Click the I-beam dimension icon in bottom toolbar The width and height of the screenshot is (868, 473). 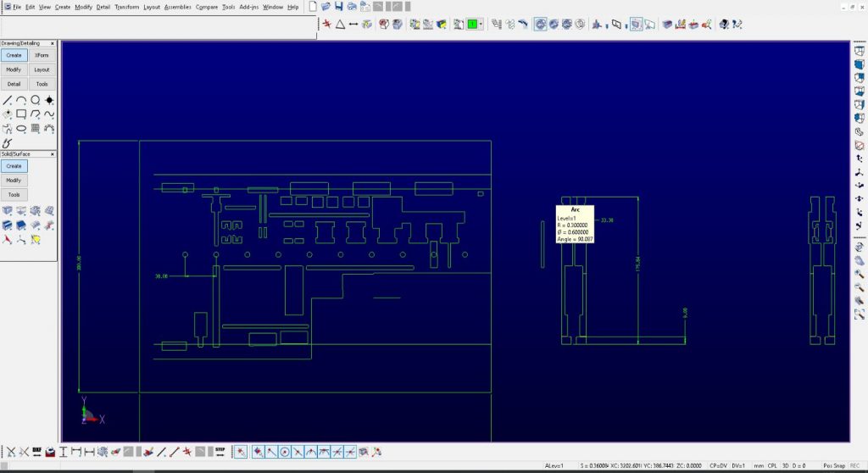(63, 452)
